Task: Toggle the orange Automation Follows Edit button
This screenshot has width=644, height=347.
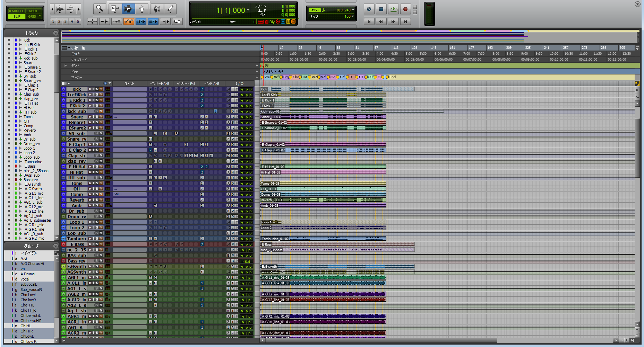Action: tap(129, 21)
